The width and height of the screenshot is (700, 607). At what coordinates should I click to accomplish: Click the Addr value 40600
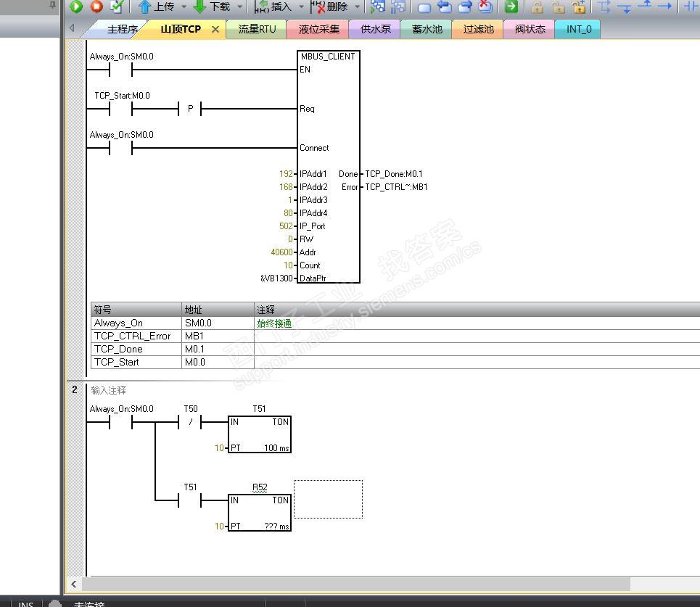pos(281,252)
